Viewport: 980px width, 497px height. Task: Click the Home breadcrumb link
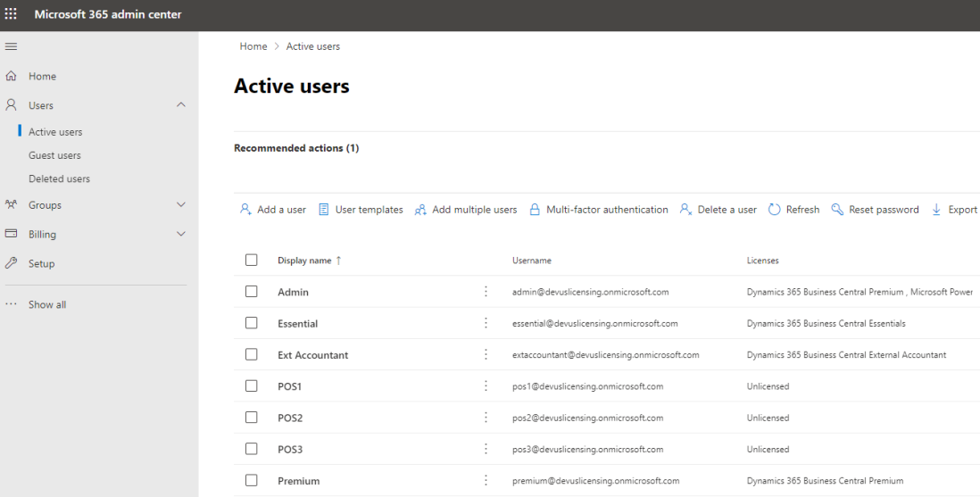click(253, 46)
